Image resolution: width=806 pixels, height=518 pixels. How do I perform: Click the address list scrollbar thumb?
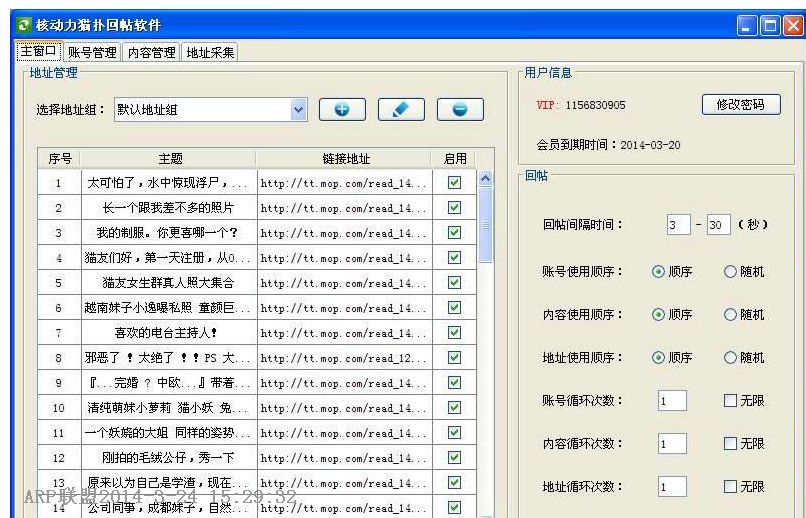(x=485, y=225)
